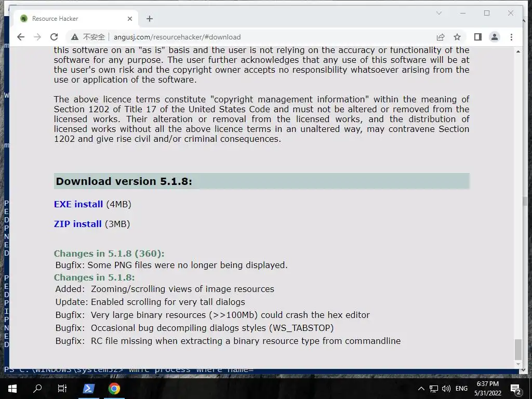Reload the Resource Hacker page
This screenshot has height=399, width=532.
[54, 37]
